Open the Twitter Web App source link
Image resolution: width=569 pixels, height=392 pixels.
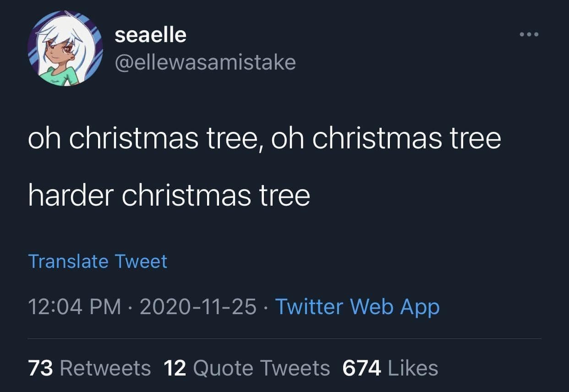tap(357, 306)
